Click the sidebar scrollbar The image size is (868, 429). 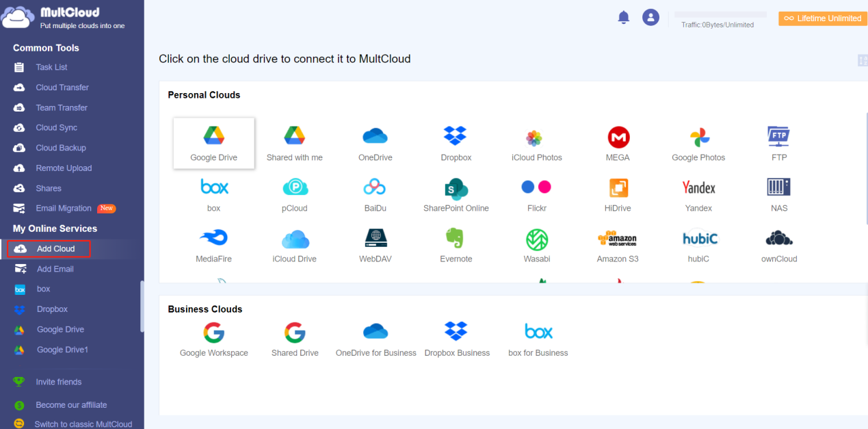point(142,306)
